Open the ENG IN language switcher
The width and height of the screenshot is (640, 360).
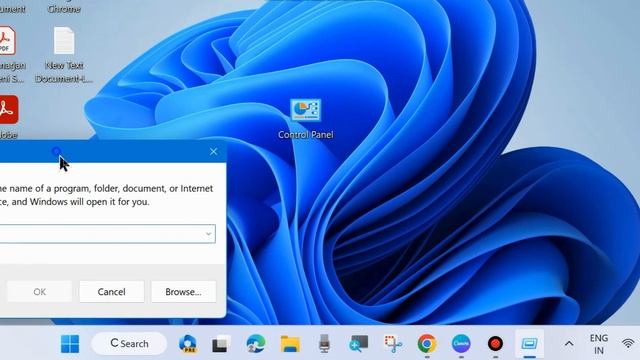coord(599,344)
